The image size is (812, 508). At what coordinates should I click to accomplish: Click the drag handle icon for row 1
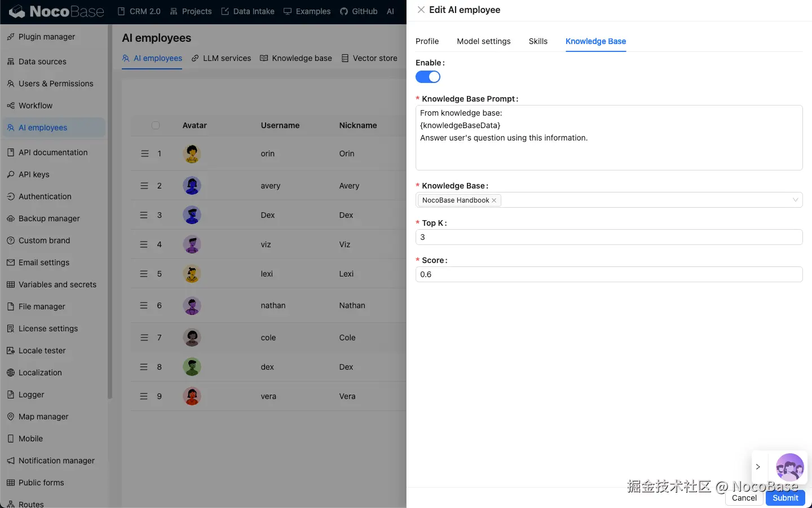(144, 154)
